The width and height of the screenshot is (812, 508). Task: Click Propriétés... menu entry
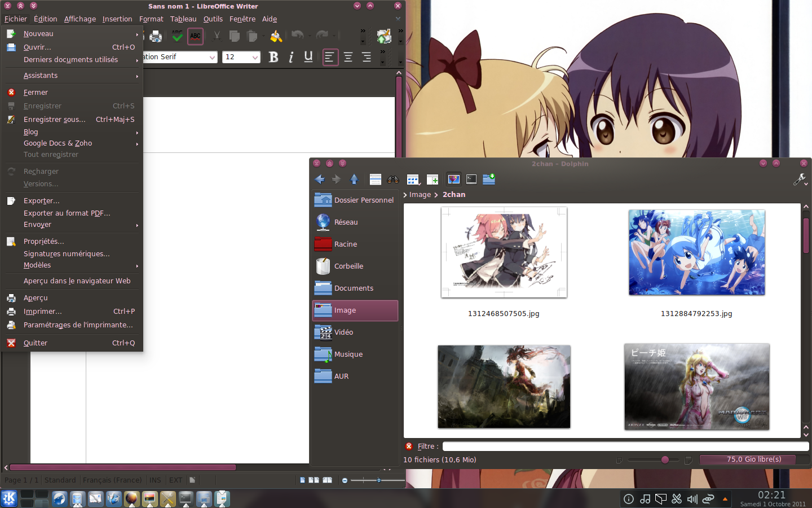pos(73,242)
